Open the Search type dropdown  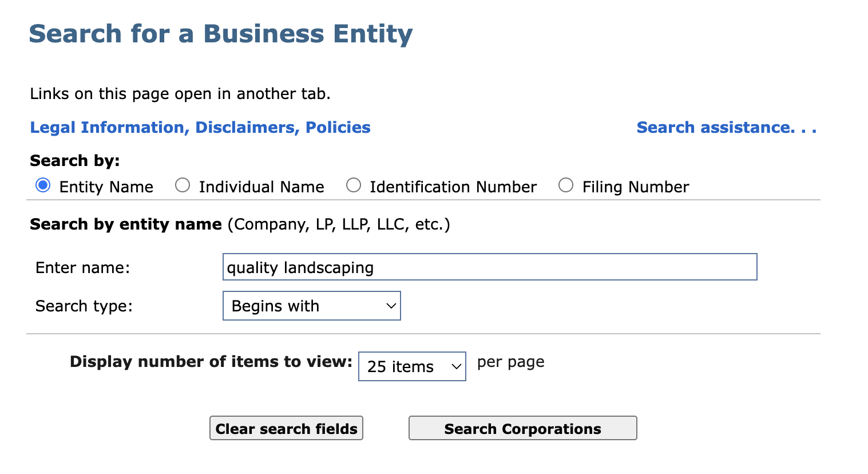(311, 306)
